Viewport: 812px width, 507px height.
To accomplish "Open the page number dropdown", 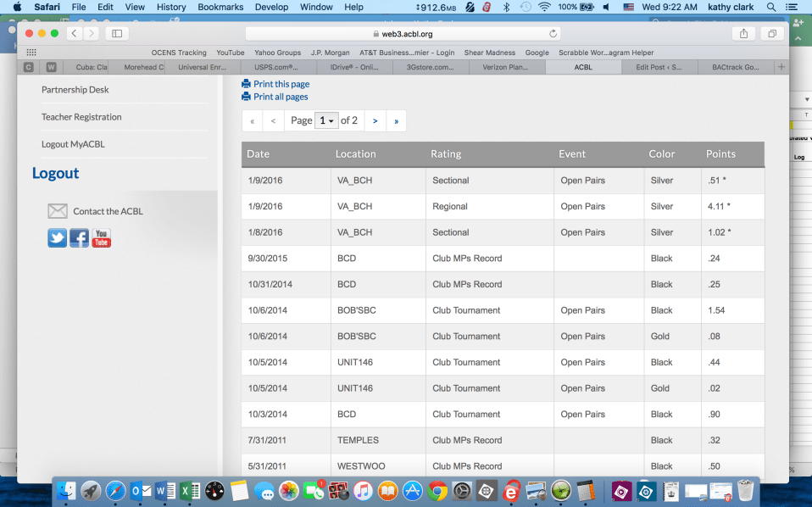I will coord(326,120).
